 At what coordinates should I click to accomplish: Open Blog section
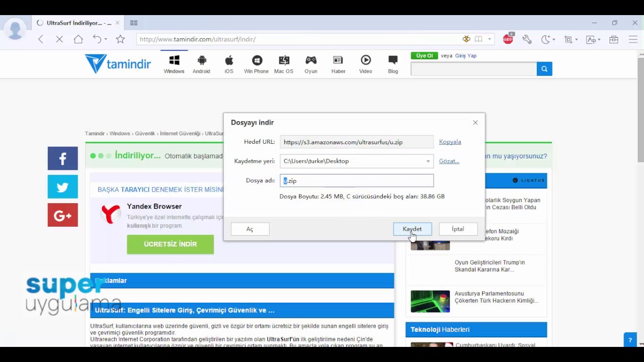tap(393, 64)
